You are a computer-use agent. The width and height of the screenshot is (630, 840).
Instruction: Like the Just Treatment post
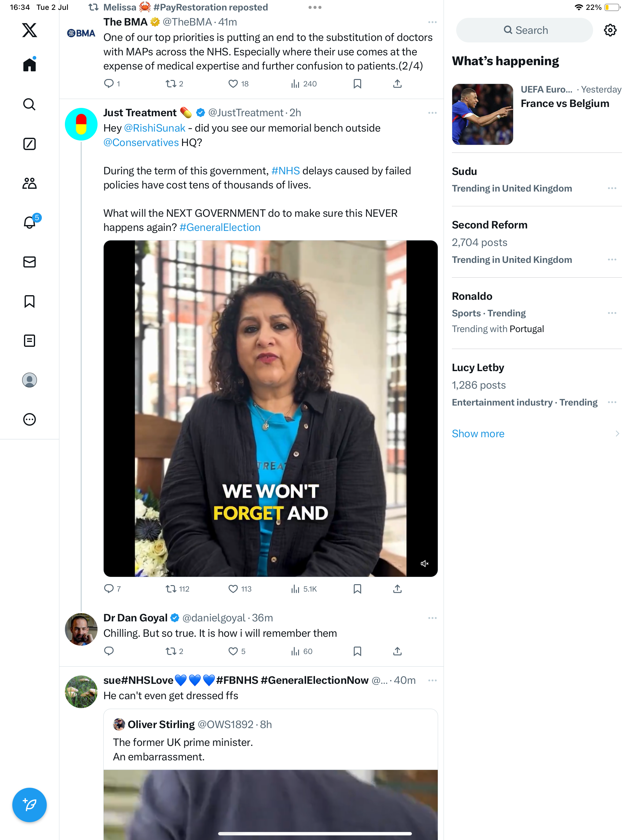[233, 589]
